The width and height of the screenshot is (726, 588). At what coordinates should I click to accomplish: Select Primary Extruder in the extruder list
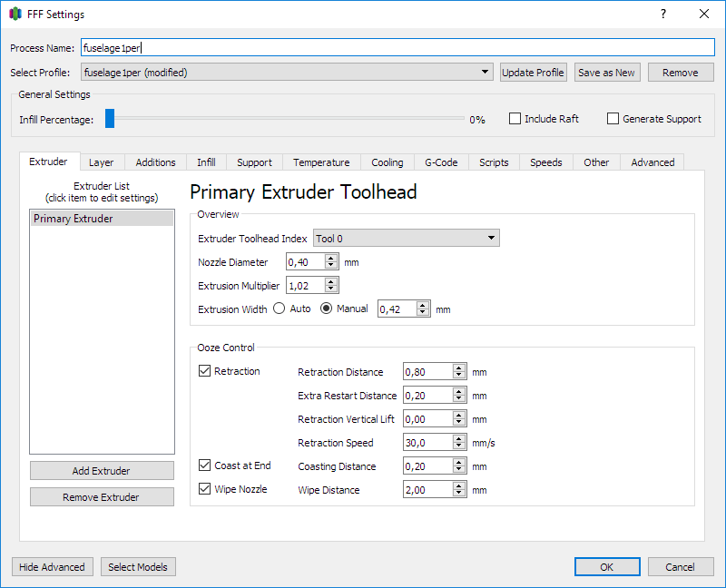pos(102,219)
